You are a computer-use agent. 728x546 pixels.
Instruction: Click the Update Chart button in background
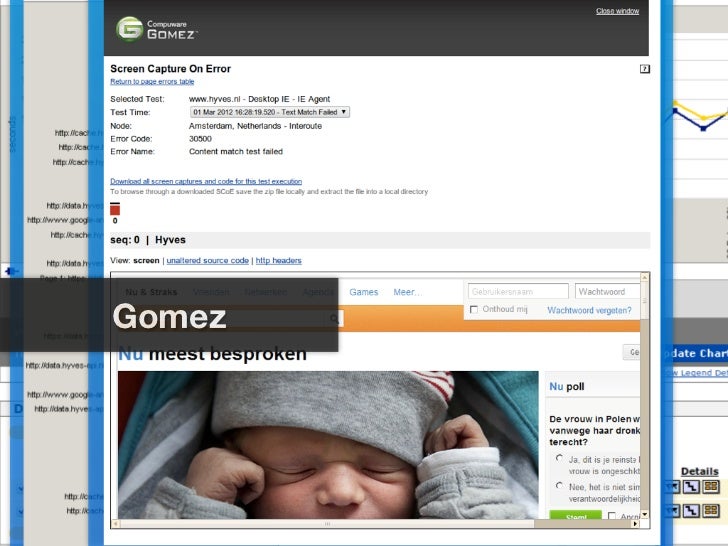[x=697, y=354]
